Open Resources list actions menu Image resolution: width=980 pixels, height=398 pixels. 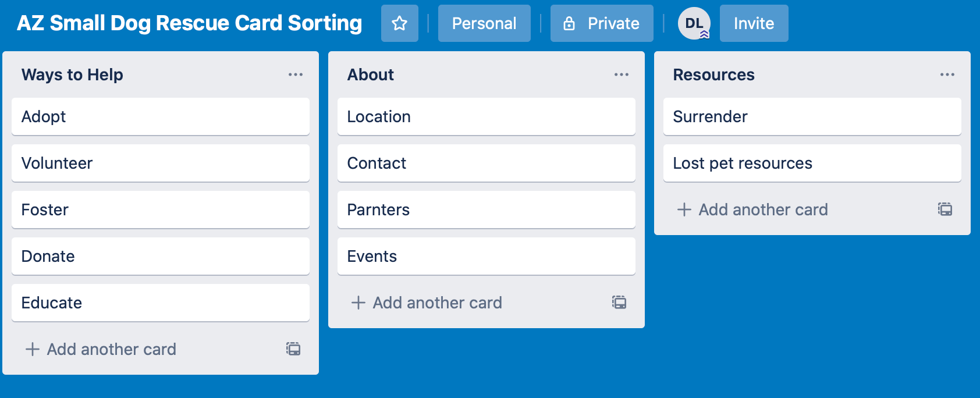(x=947, y=74)
